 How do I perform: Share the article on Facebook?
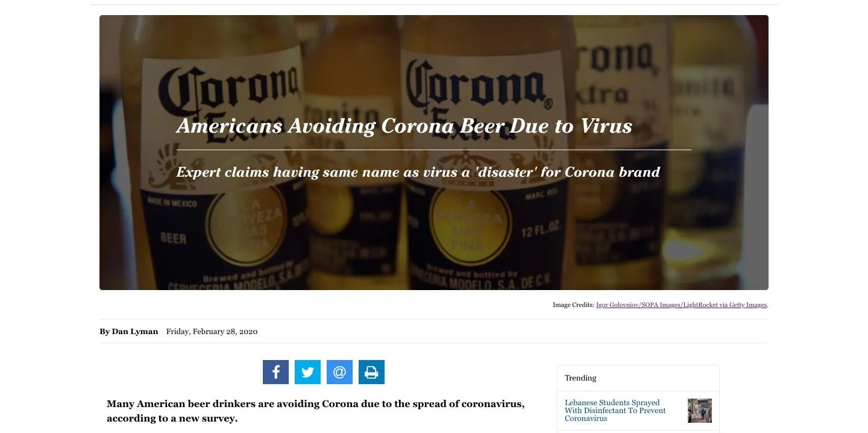[275, 372]
